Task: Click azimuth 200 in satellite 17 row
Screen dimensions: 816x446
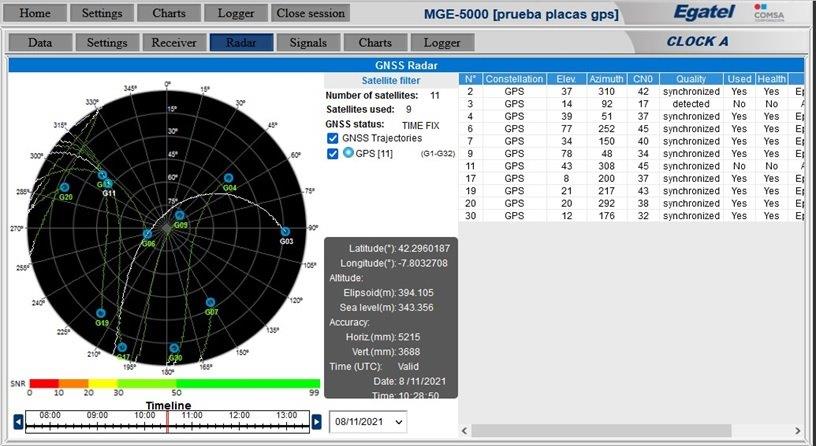Action: click(x=606, y=179)
